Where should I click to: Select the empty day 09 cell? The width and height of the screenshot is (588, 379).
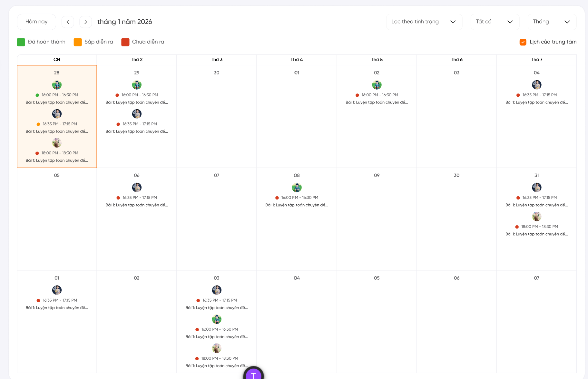[x=377, y=219]
